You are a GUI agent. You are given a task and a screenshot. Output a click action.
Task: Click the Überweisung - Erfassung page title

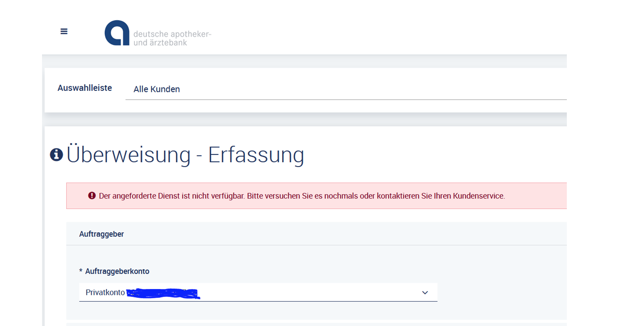tap(185, 155)
